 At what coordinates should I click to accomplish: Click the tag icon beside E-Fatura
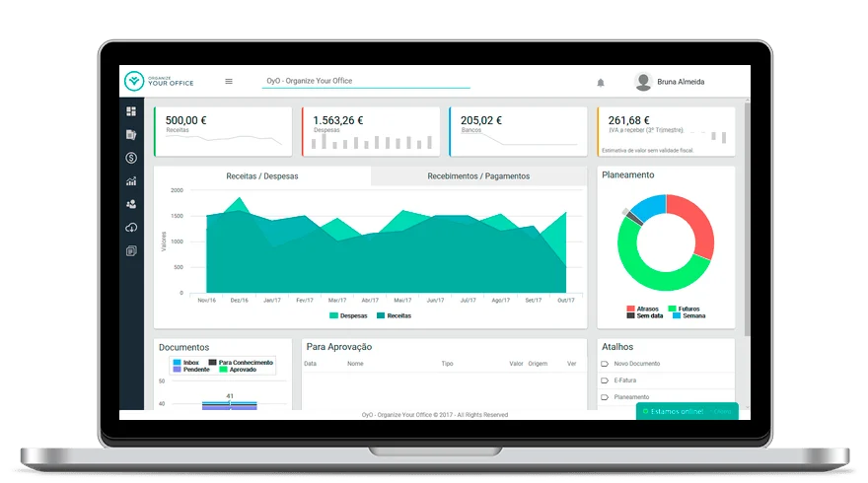(605, 380)
